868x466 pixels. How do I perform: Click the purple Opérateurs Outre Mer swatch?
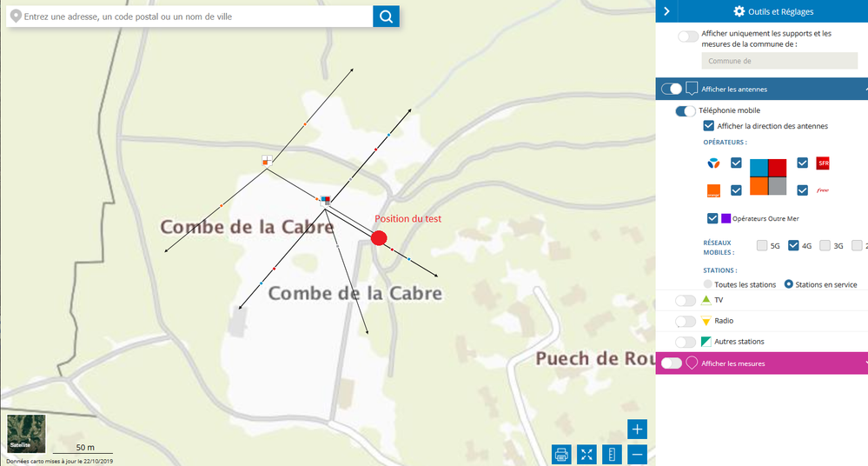(726, 218)
